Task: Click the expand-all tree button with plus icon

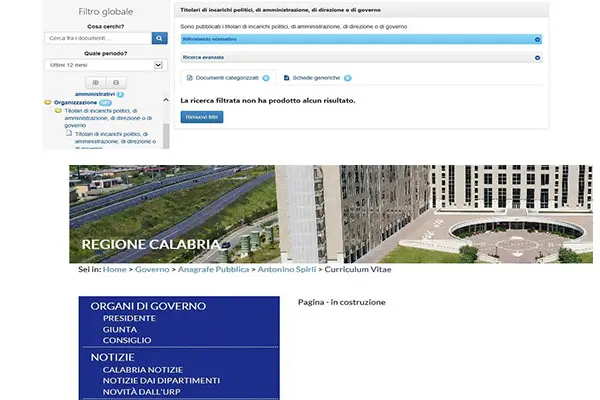Action: pyautogui.click(x=96, y=82)
